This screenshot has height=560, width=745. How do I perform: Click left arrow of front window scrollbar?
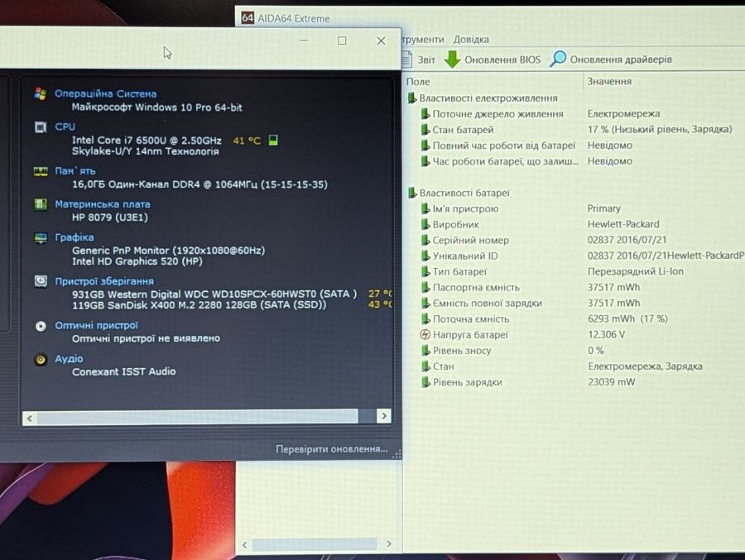30,418
